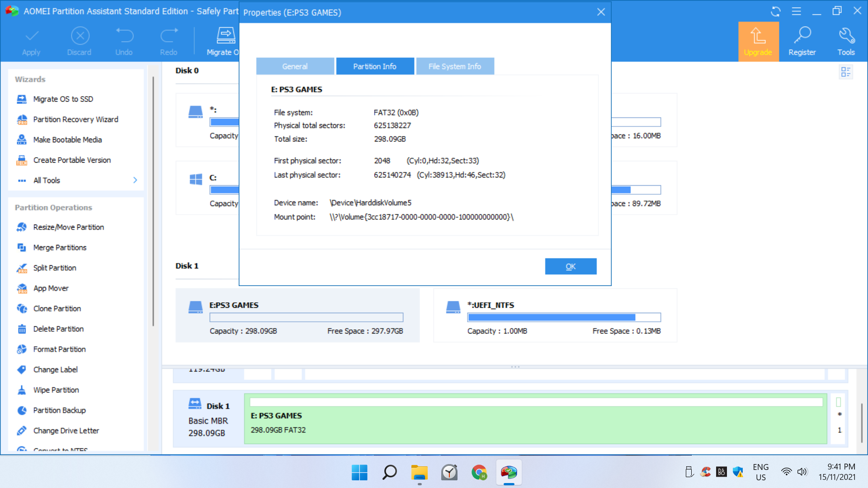Select the UEFI_NTFS partition card
The height and width of the screenshot is (488, 868).
pos(555,315)
